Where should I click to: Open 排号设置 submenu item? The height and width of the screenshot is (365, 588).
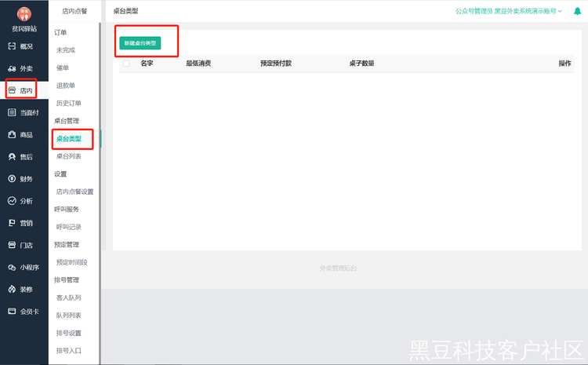click(x=69, y=333)
